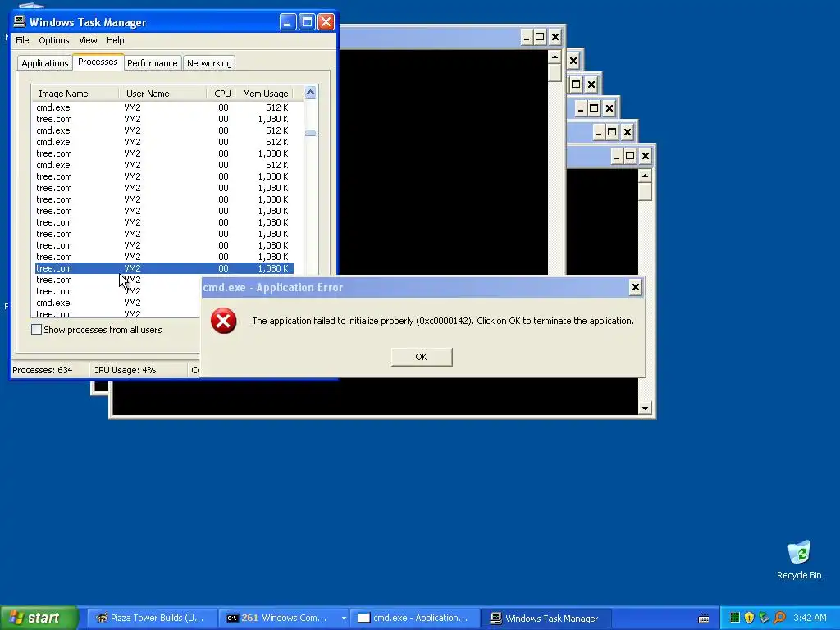Image resolution: width=840 pixels, height=630 pixels.
Task: Switch to Pizza Tower Builds taskbar item
Action: point(151,618)
